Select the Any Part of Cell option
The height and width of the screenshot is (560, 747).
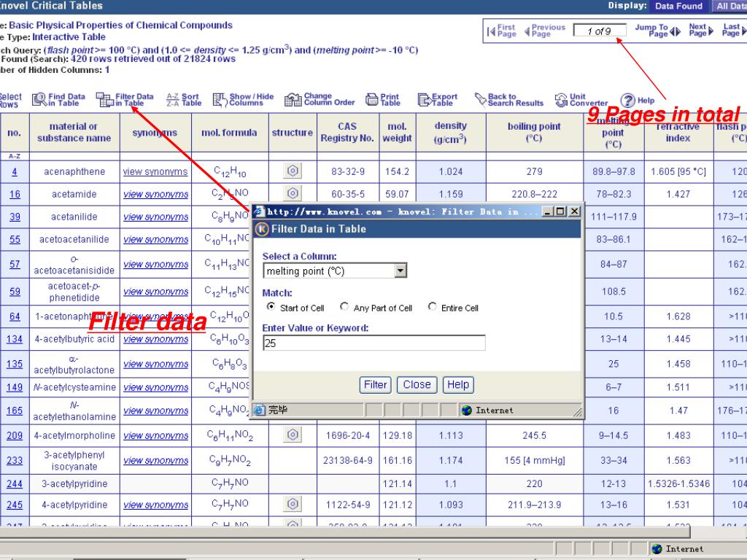tap(344, 307)
